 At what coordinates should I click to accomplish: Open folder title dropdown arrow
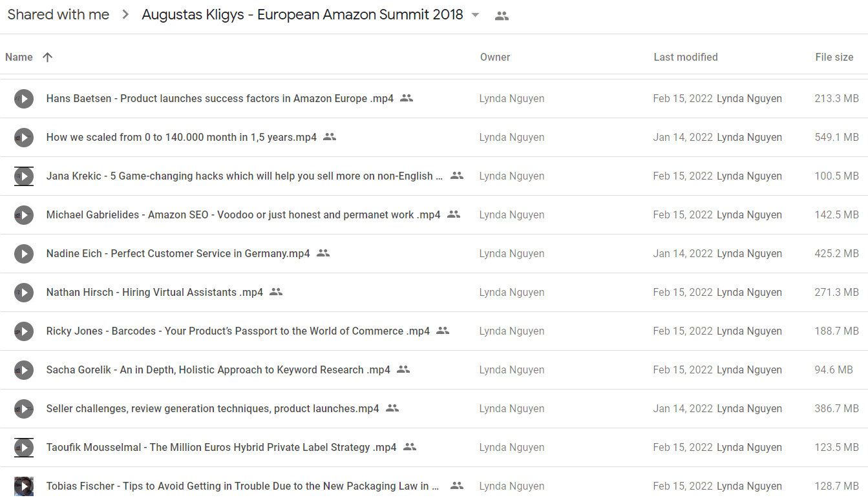[476, 15]
